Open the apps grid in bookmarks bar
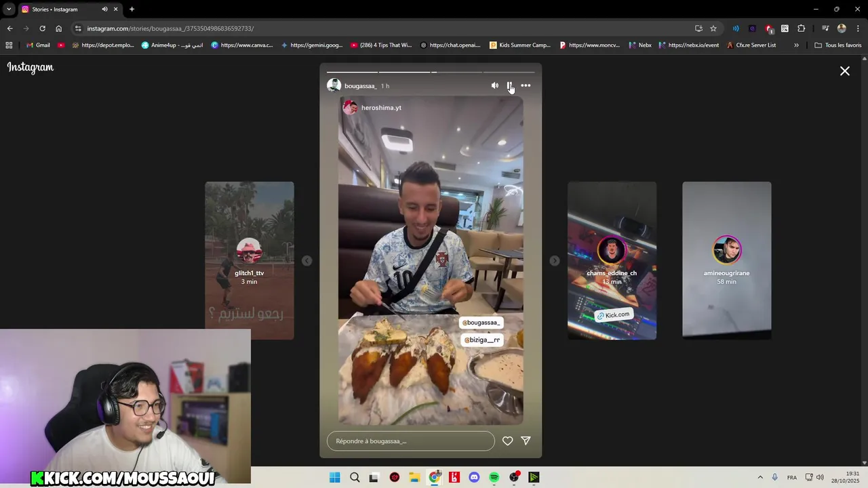 pos(9,45)
